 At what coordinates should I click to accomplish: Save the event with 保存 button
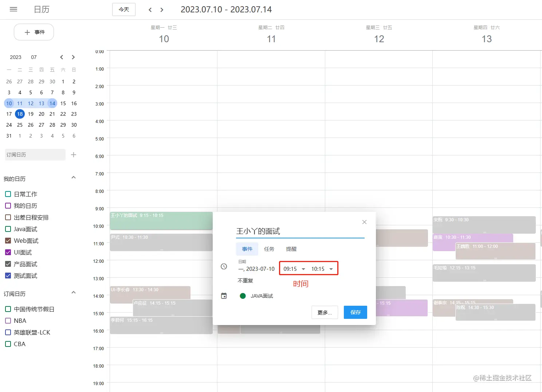point(356,312)
